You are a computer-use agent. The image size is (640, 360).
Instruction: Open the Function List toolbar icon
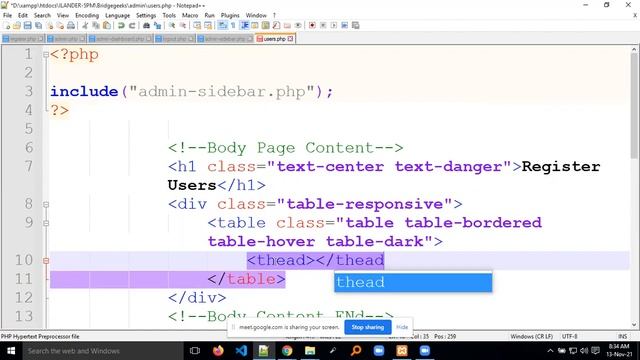point(276,25)
